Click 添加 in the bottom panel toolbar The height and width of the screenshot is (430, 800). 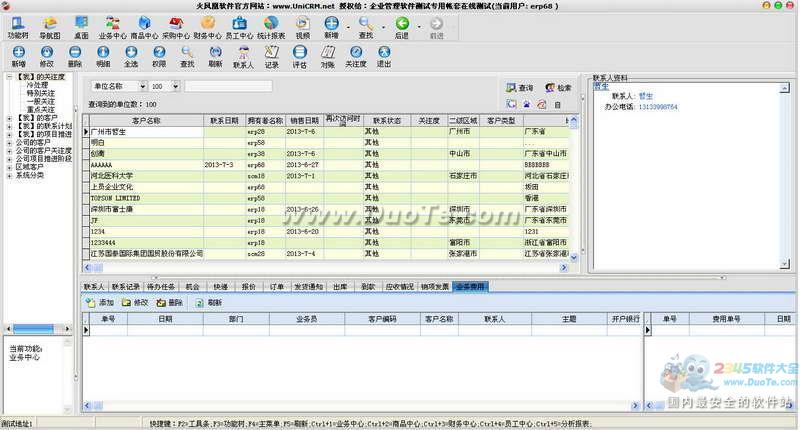pyautogui.click(x=100, y=302)
